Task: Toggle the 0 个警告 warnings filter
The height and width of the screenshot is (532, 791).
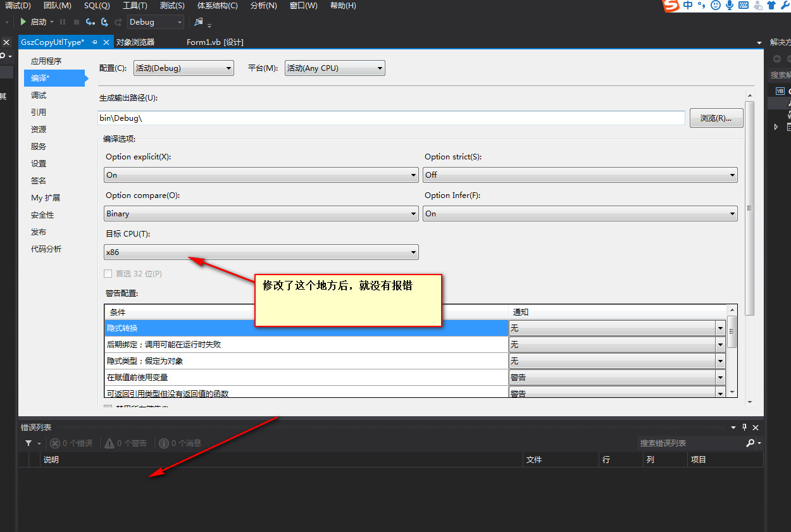Action: point(126,443)
